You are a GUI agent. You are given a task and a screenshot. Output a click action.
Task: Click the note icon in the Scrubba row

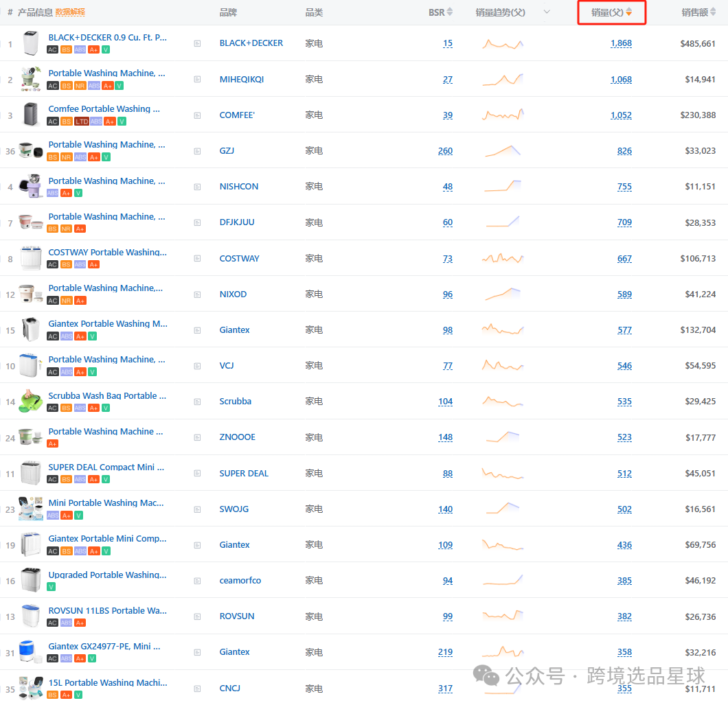[197, 402]
